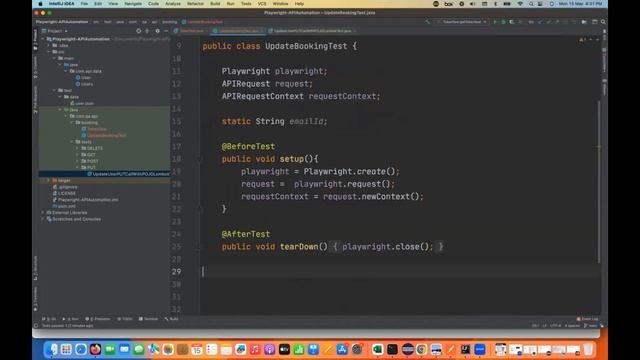Switch to the UpdateBookingTest.java editor tab

(x=239, y=31)
